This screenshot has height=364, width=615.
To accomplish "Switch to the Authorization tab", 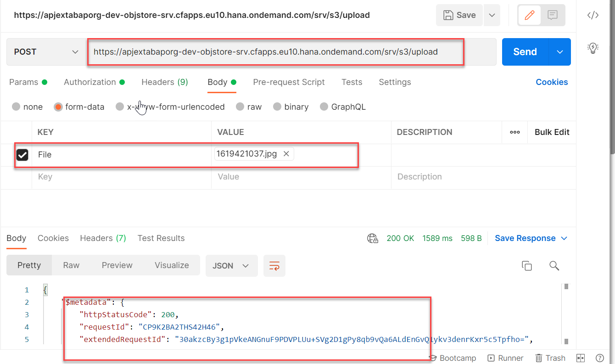I will [90, 82].
